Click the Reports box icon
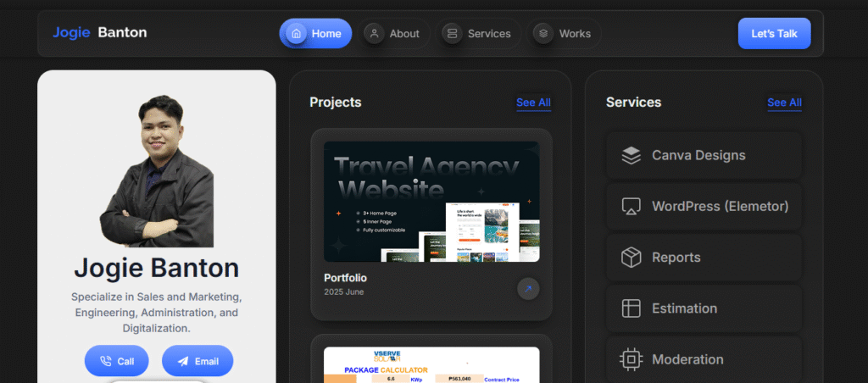Screen dimensions: 868x383 pos(631,258)
